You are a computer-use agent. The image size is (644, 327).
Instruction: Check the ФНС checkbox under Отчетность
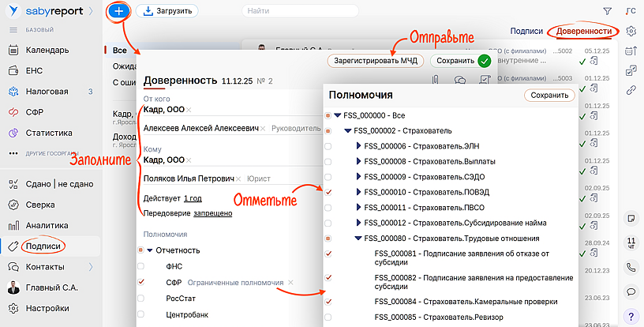point(140,266)
